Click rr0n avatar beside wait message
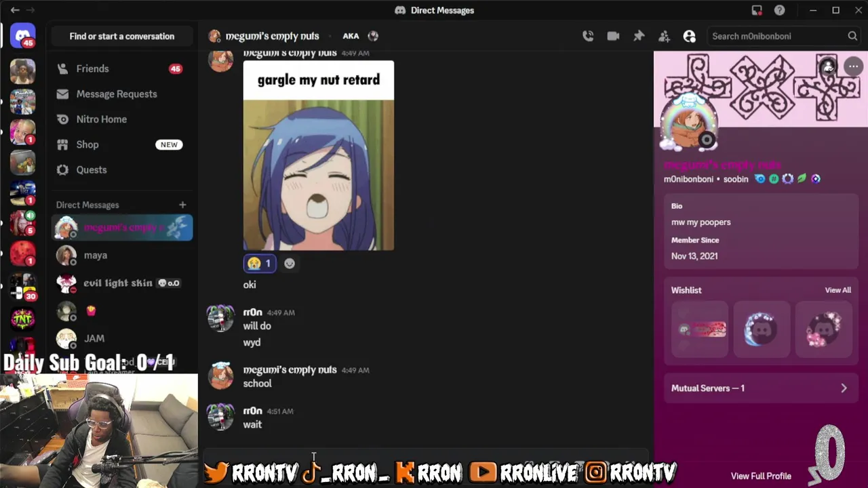The height and width of the screenshot is (488, 868). click(220, 417)
